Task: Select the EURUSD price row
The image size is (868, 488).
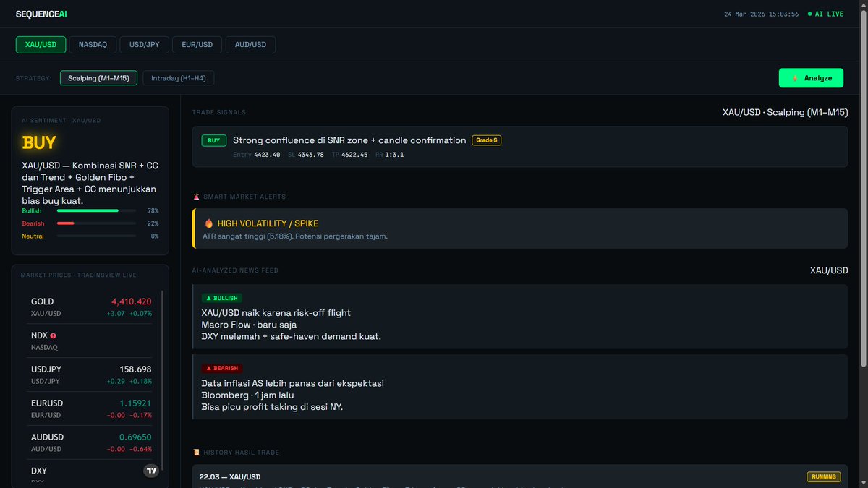Action: [x=91, y=408]
